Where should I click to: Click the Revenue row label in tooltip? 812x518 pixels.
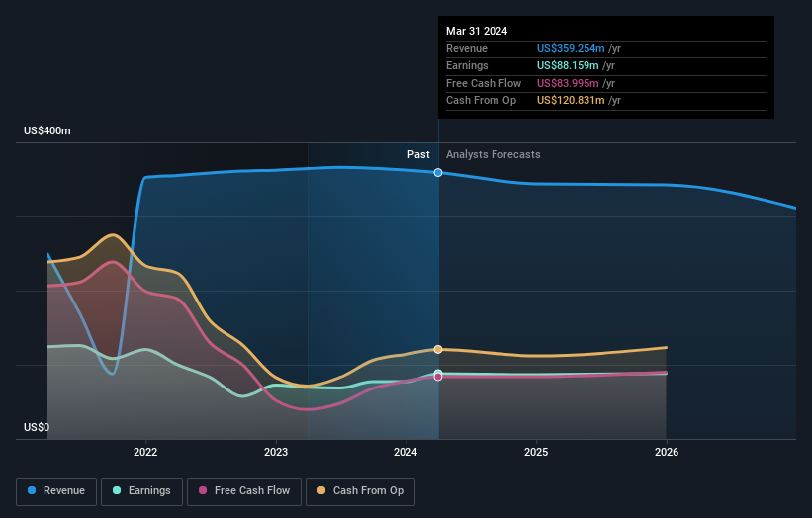(467, 48)
